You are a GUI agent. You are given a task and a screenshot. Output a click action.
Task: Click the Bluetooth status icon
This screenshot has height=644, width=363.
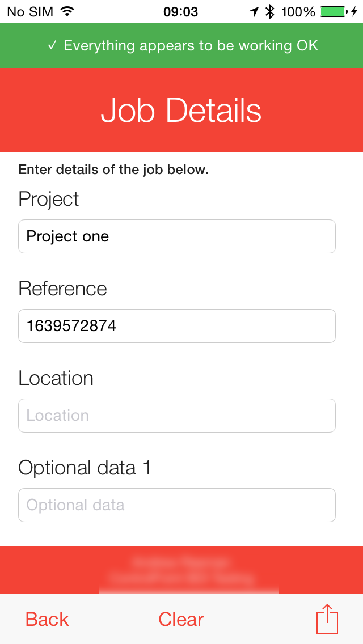[270, 11]
